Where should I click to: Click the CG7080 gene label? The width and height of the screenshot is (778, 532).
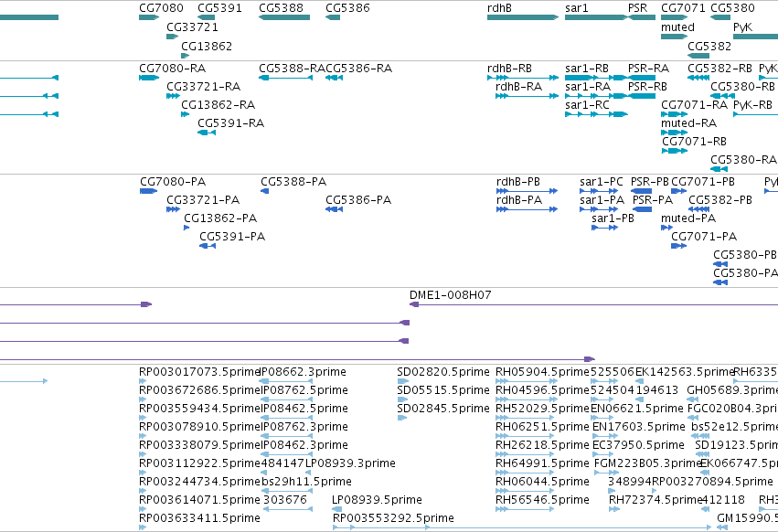[x=161, y=8]
